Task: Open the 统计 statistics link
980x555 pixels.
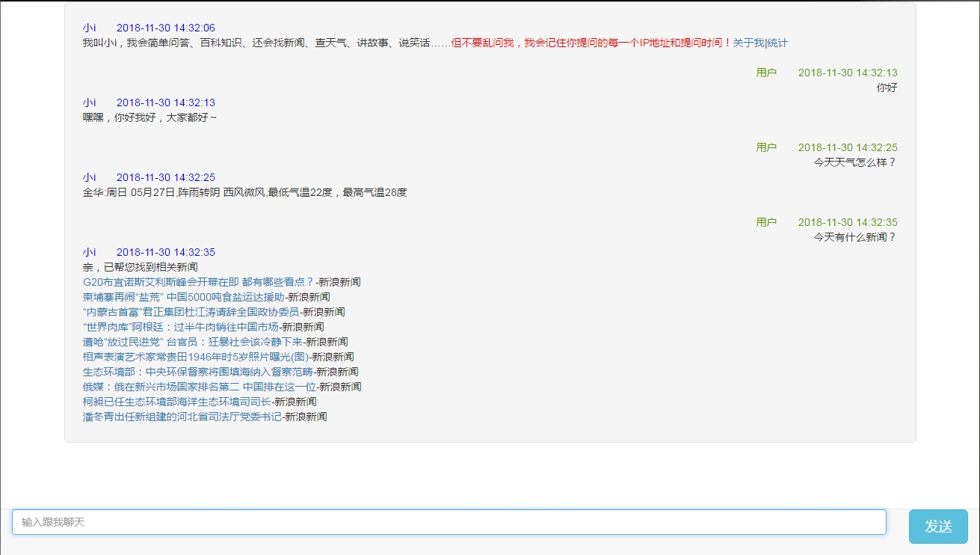Action: pos(777,43)
